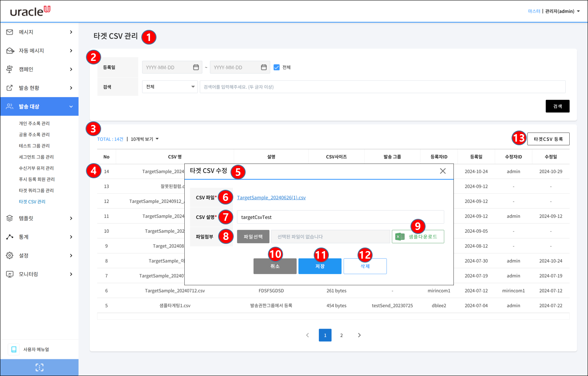The image size is (588, 376).
Task: Expand the 설정 menu chevron
Action: point(71,255)
